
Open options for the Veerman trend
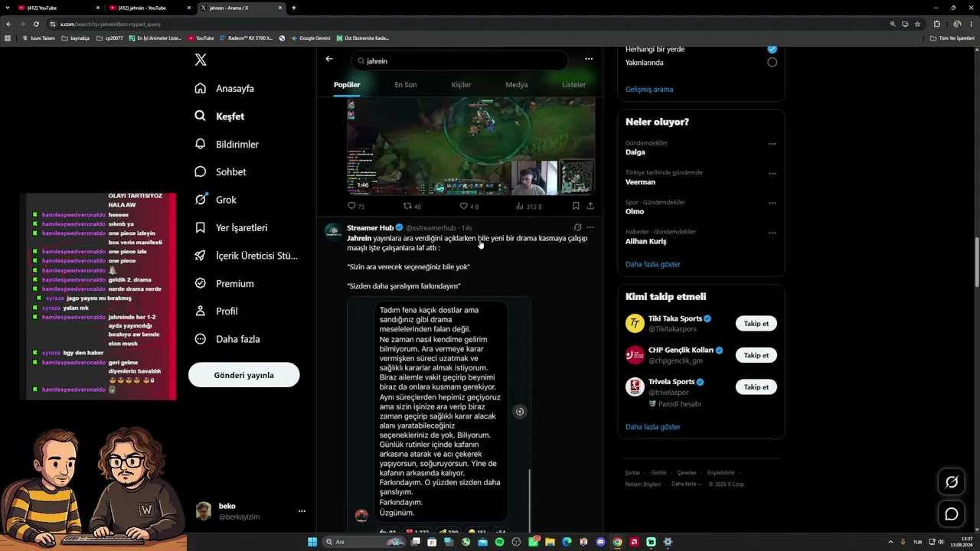point(772,174)
